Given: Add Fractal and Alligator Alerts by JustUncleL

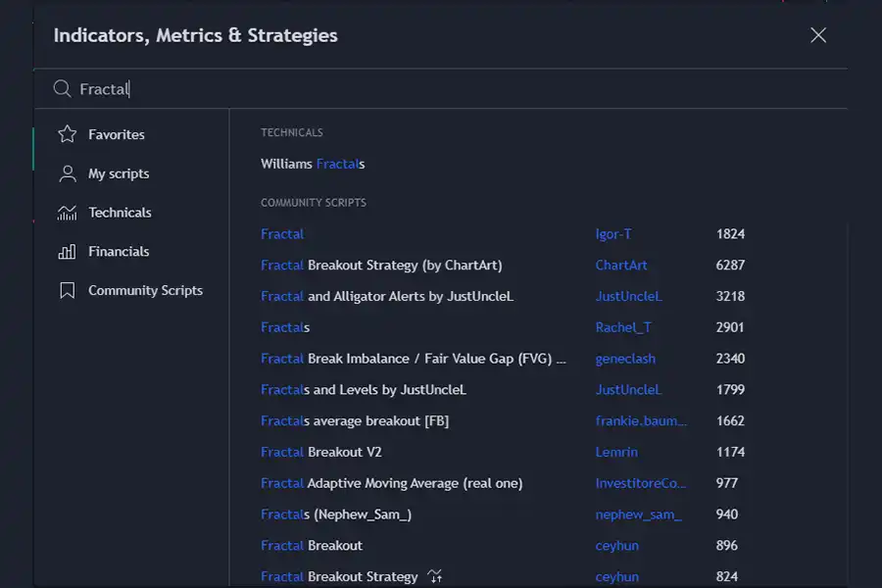Looking at the screenshot, I should pos(387,296).
